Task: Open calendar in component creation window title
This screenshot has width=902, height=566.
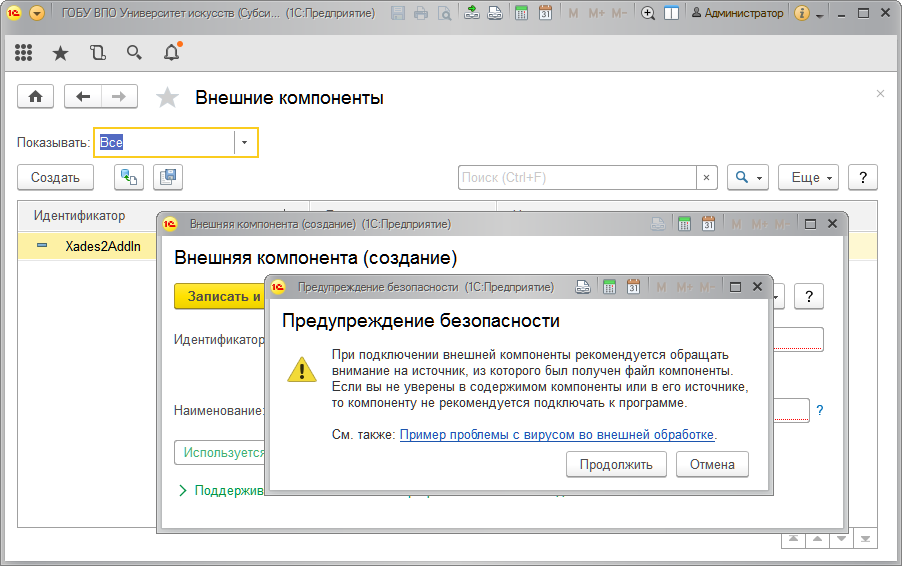Action: point(708,224)
